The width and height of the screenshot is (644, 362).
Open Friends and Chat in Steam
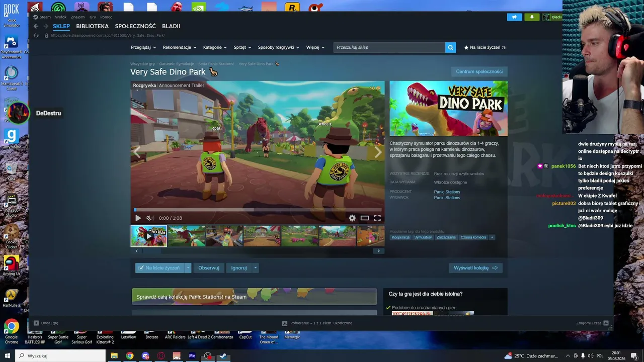click(x=592, y=323)
